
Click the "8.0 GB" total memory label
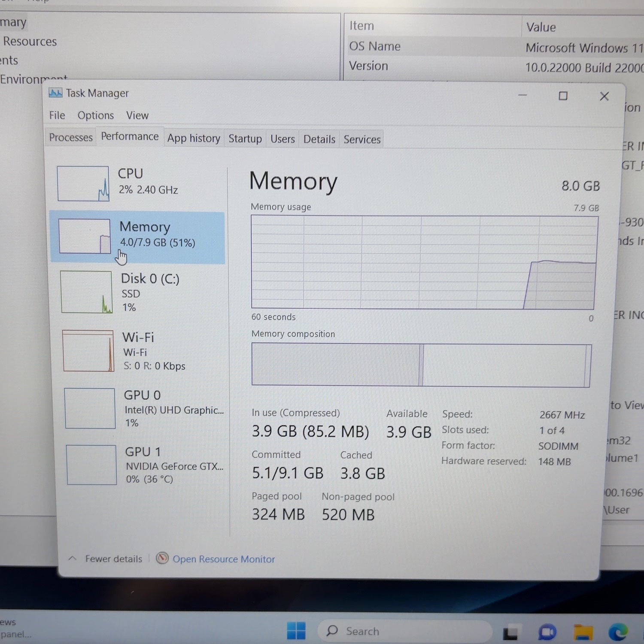[580, 186]
